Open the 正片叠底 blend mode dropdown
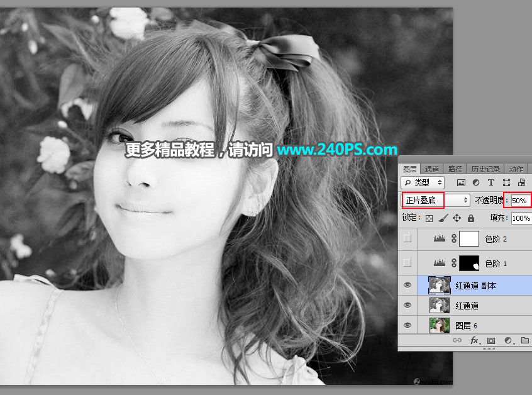The height and width of the screenshot is (395, 532). tap(436, 200)
